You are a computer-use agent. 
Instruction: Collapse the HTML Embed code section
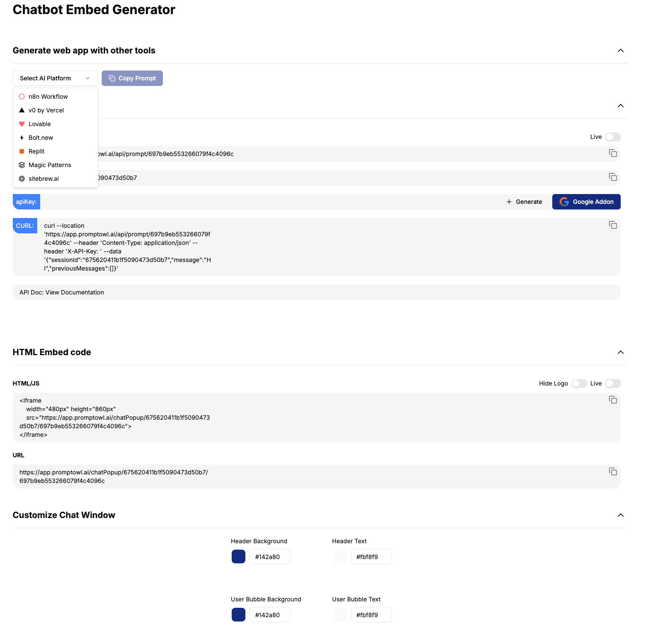coord(620,352)
